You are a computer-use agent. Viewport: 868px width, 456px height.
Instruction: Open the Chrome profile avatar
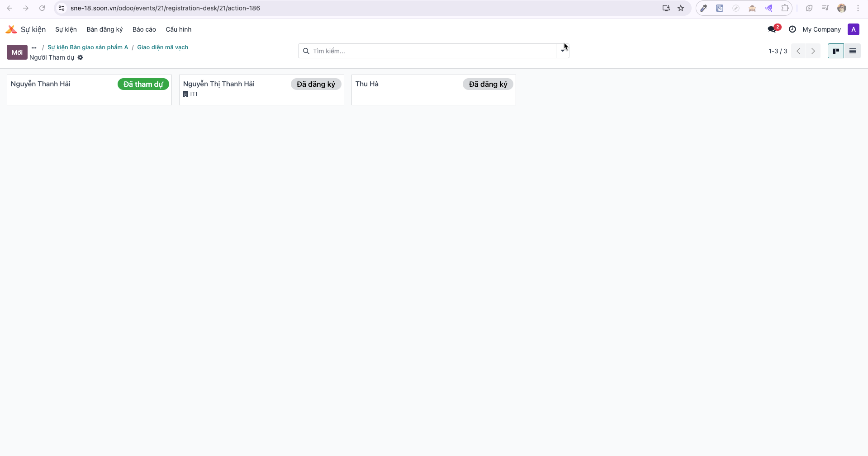[841, 8]
